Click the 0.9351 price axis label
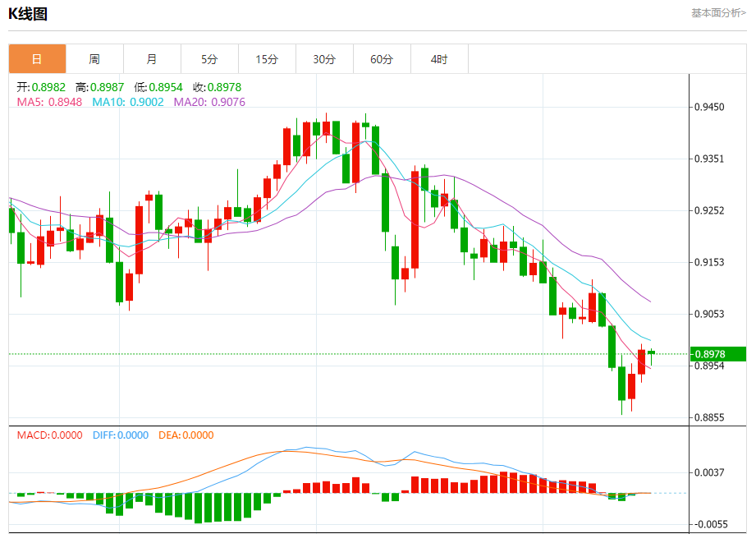 [709, 159]
